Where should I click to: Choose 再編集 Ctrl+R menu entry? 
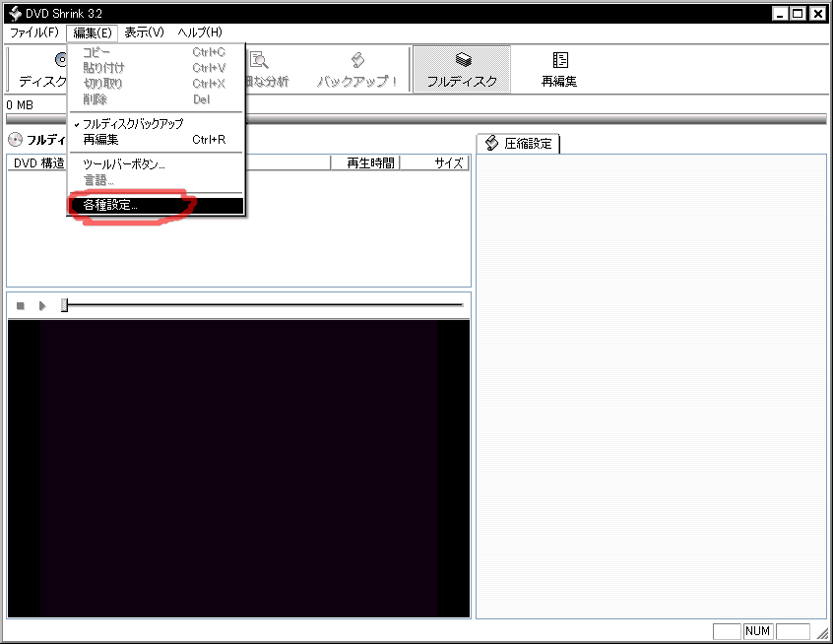click(x=157, y=140)
